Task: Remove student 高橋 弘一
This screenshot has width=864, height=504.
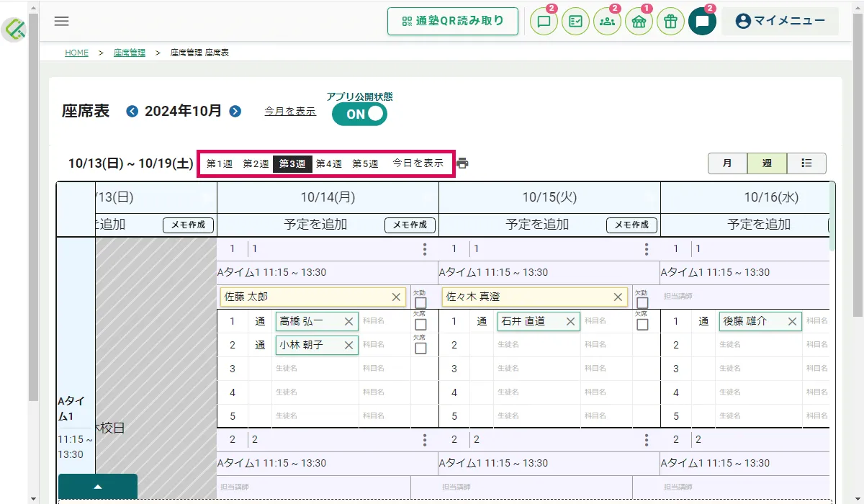Action: click(x=349, y=322)
